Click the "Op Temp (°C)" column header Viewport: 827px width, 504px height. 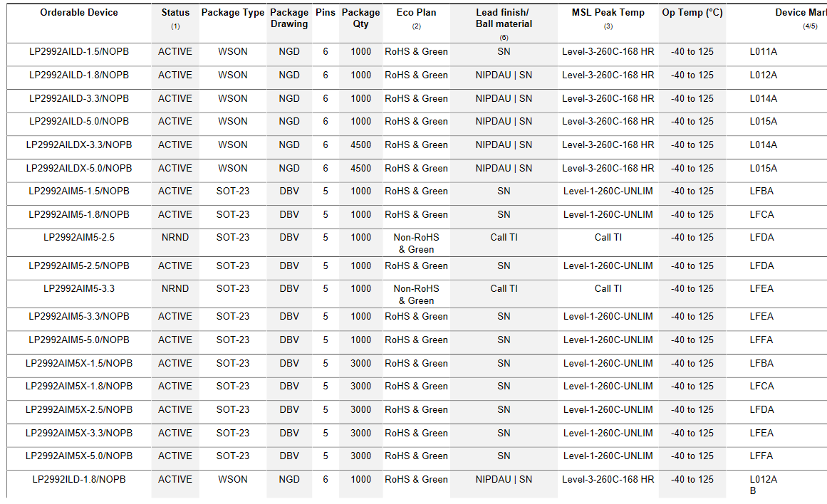point(692,13)
